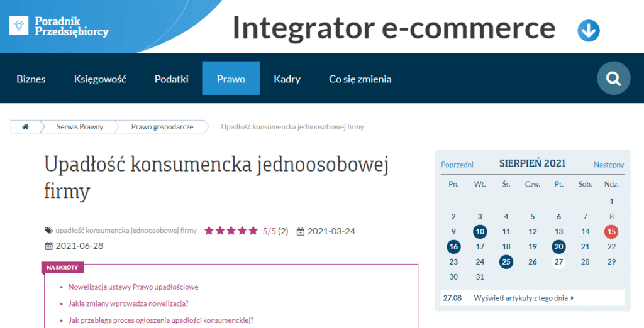Screen dimensions: 644x328
Task: Click the fifth rating star
Action: (253, 231)
